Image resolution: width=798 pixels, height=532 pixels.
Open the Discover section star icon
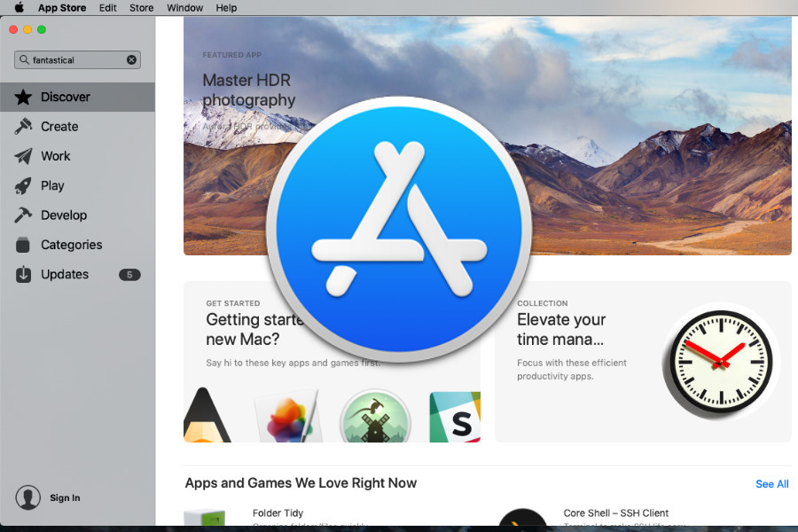(23, 98)
